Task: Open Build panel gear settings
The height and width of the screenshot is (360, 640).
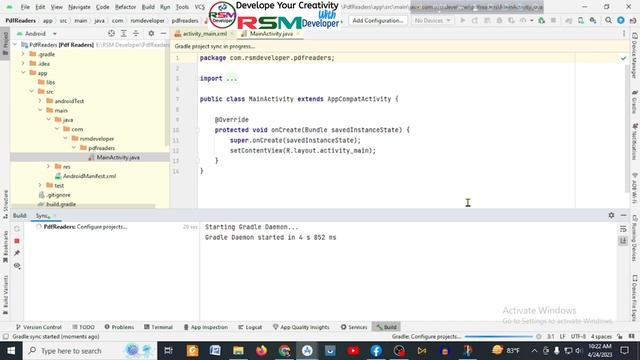Action: [x=611, y=215]
